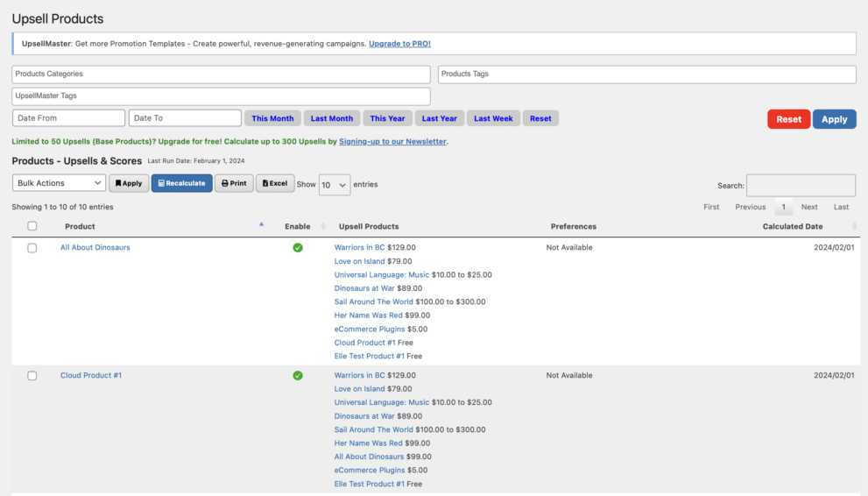Tick the checkbox for All About Dinosaurs

coord(32,248)
